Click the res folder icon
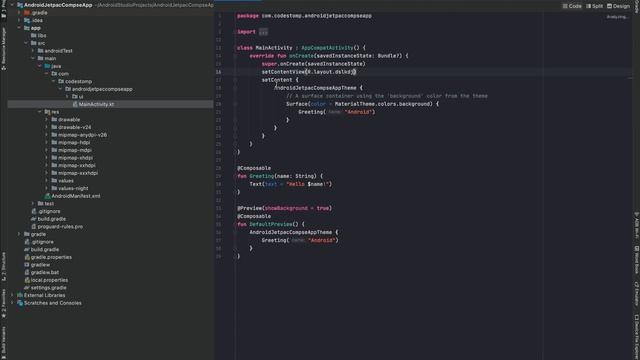640x360 pixels. pyautogui.click(x=47, y=112)
